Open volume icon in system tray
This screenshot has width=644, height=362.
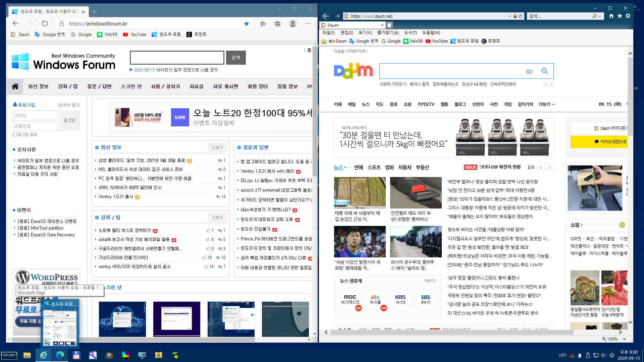point(604,355)
